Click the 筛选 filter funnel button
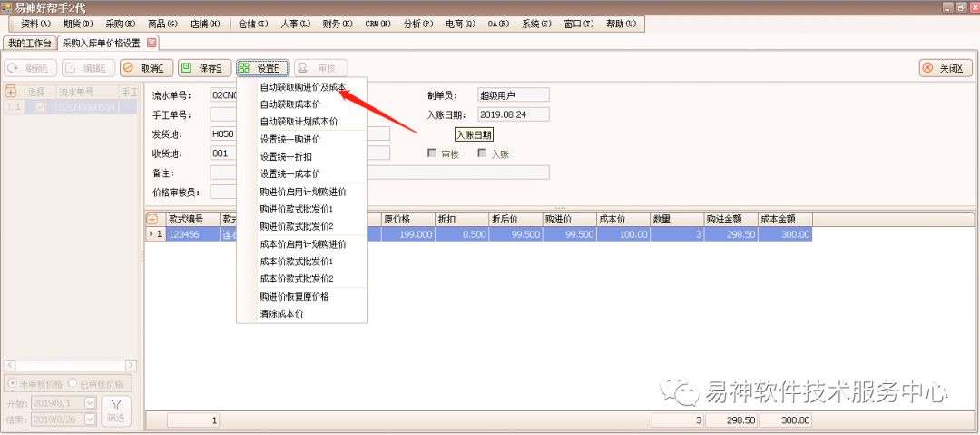This screenshot has width=980, height=435. click(115, 410)
